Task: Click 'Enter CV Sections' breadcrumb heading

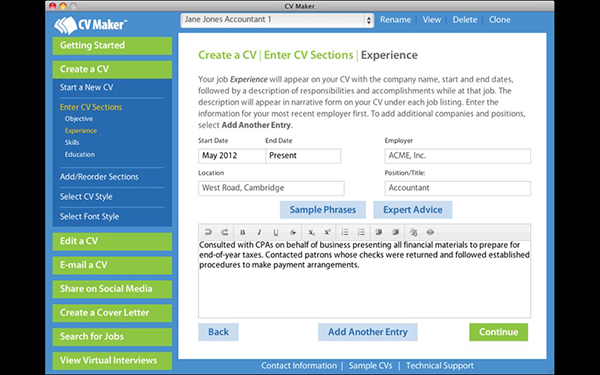Action: [x=308, y=55]
